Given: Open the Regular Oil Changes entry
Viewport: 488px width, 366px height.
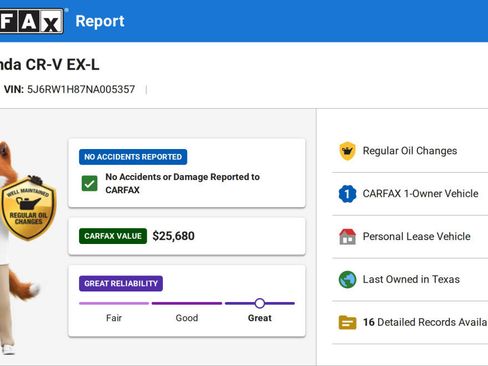Looking at the screenshot, I should pyautogui.click(x=410, y=151).
